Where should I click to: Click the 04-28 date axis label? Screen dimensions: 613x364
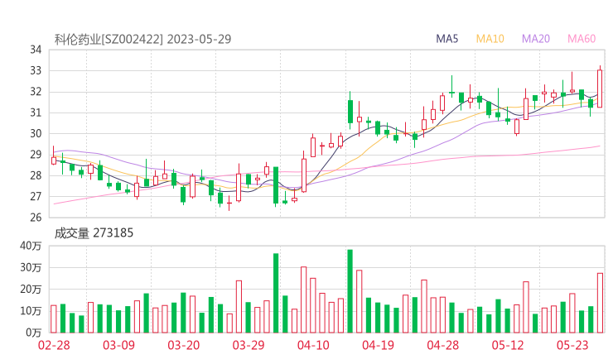point(443,345)
